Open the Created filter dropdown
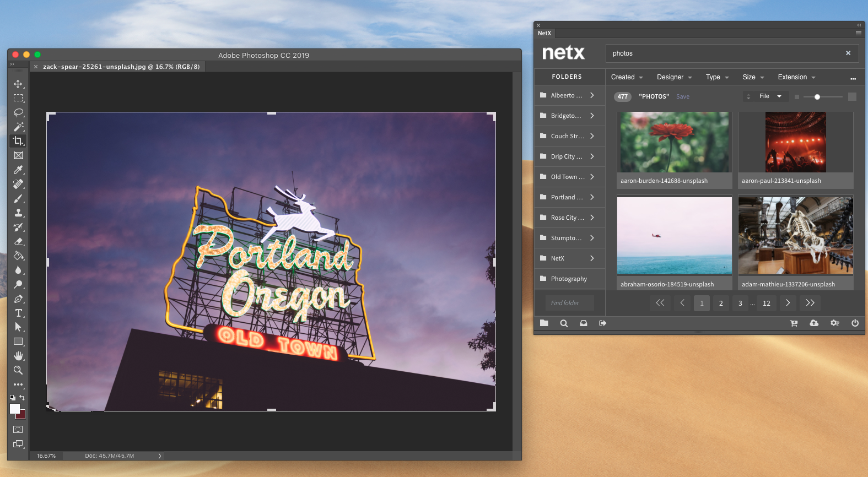The height and width of the screenshot is (477, 868). click(x=627, y=77)
